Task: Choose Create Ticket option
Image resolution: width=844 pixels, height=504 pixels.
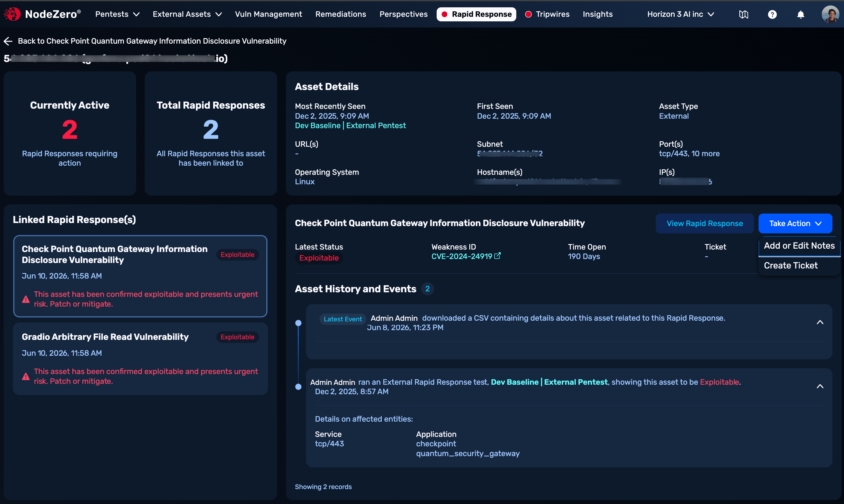Action: pyautogui.click(x=799, y=266)
